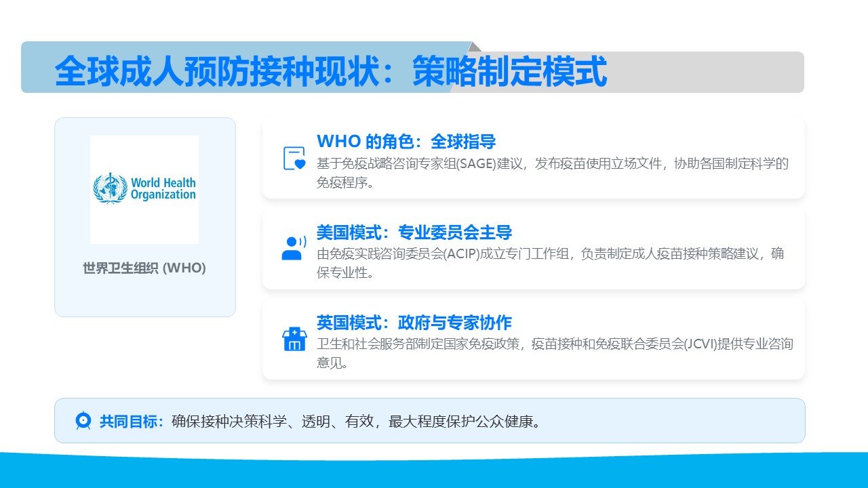Select the slide title 全球成人预防接种现状
The width and height of the screenshot is (868, 488).
coord(224,72)
